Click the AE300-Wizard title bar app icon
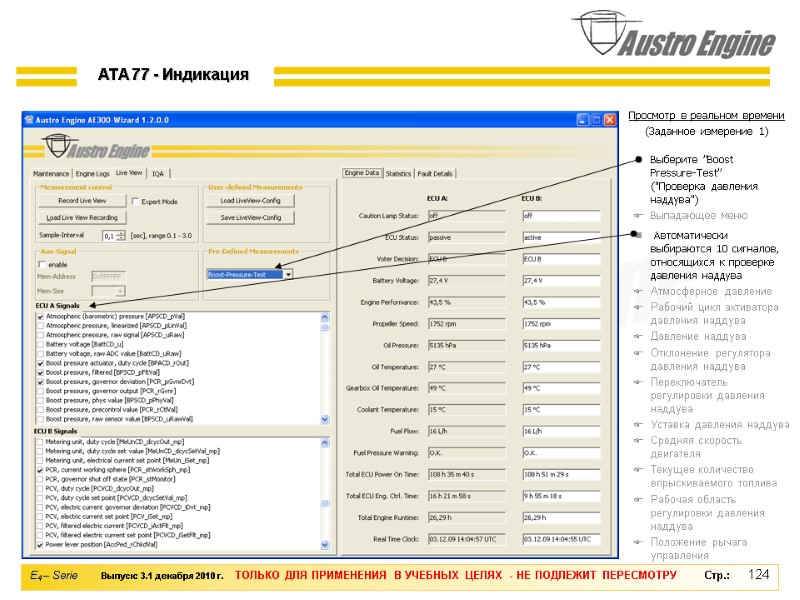 (x=29, y=120)
